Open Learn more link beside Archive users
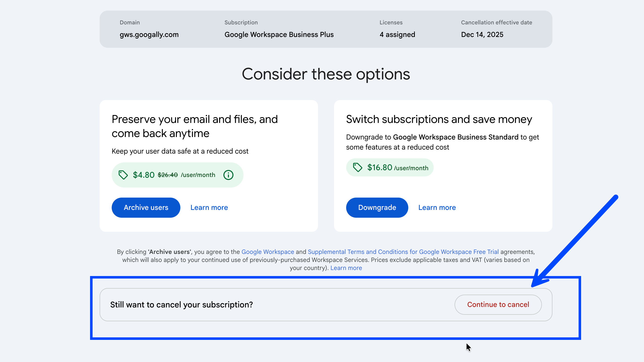Image resolution: width=644 pixels, height=362 pixels. (x=209, y=208)
